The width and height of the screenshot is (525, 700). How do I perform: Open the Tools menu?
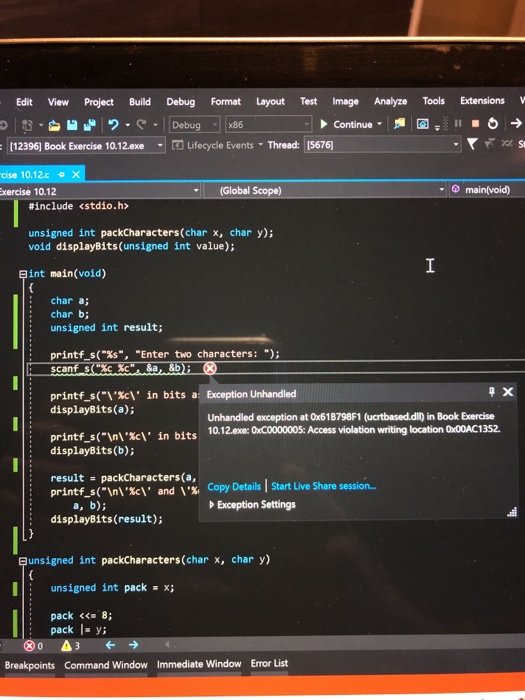[x=433, y=101]
